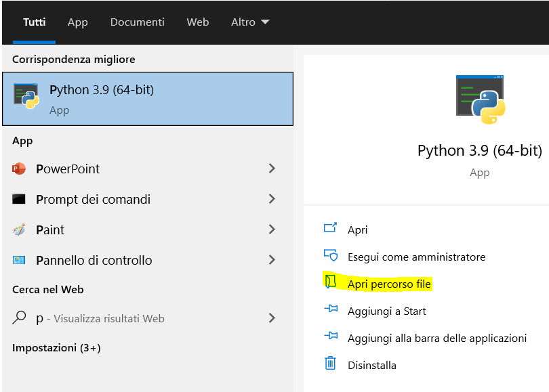Click the Paint application icon
Viewport: 549px width, 392px height.
click(18, 230)
